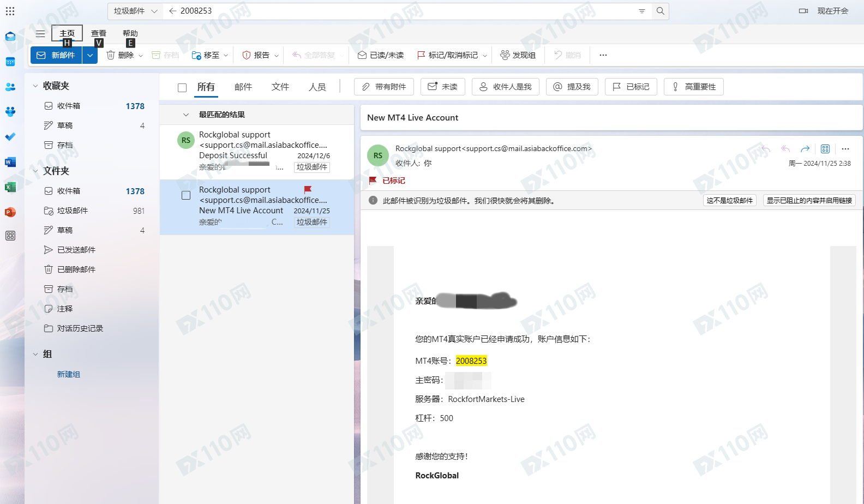864x504 pixels.
Task: Click the search magnifier icon
Action: coord(660,11)
